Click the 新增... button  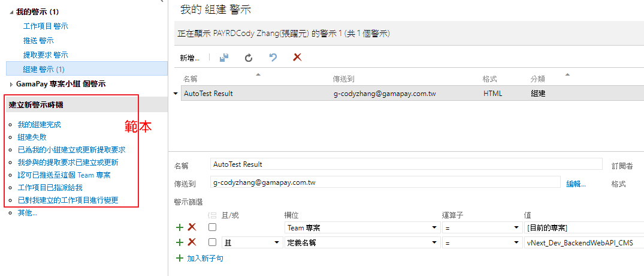[189, 58]
